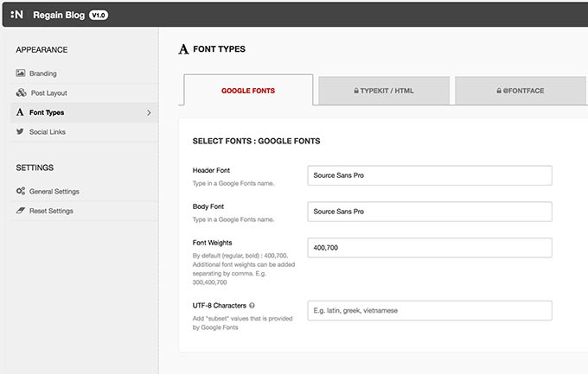This screenshot has height=374, width=588.
Task: Click the SETTINGS section heading
Action: [35, 168]
